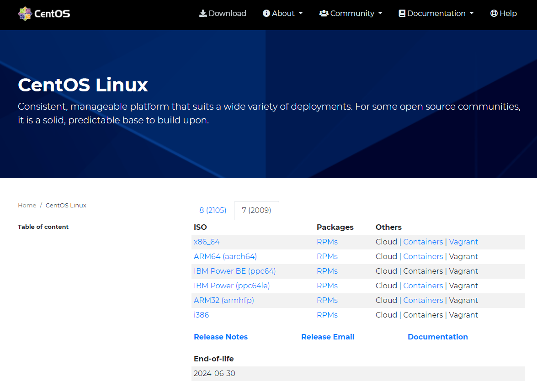This screenshot has height=392, width=537.
Task: Open the IBM Power BE (ppc64) link
Action: click(234, 271)
